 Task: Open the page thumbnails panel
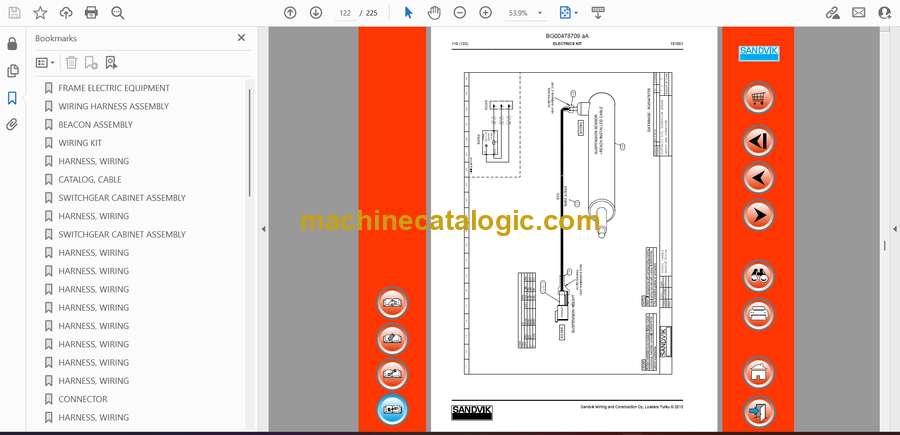(x=12, y=71)
